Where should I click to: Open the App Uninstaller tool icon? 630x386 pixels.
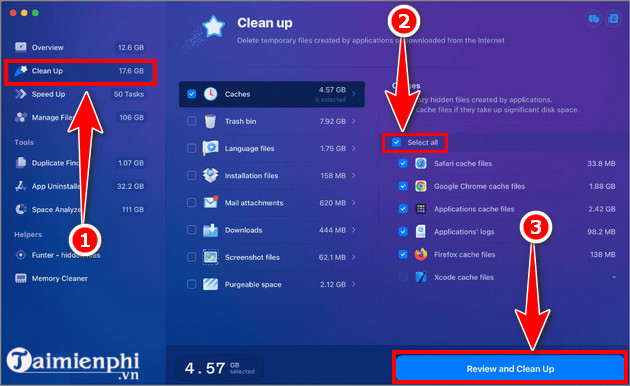coord(20,186)
